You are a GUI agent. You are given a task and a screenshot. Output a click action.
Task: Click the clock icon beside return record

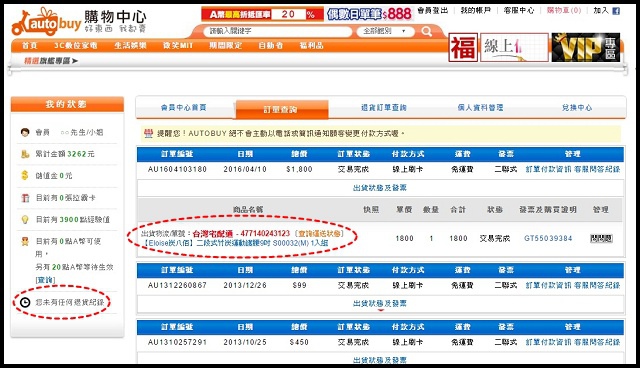click(x=25, y=302)
